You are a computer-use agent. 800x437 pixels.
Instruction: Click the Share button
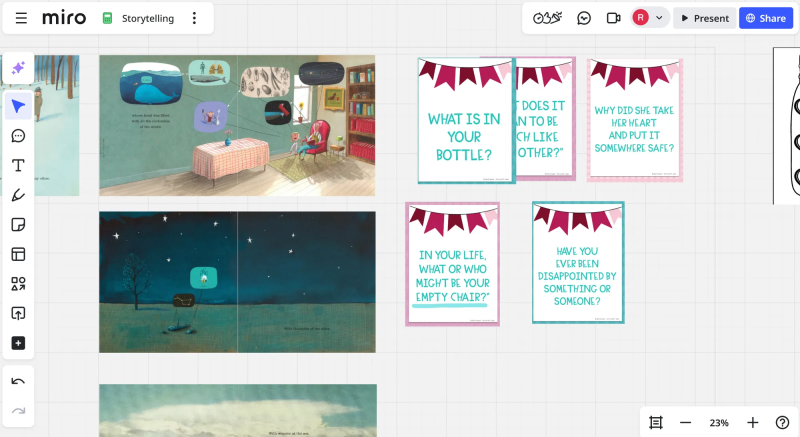(x=766, y=18)
